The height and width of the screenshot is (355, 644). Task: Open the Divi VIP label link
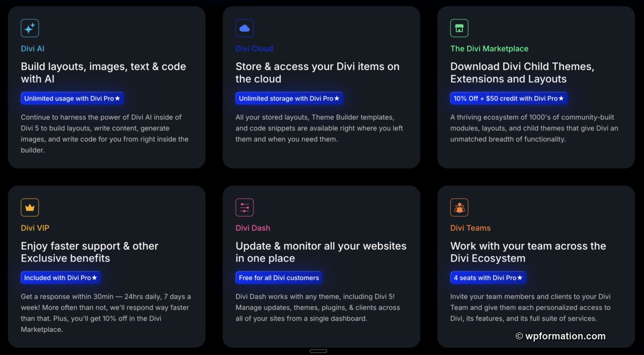tap(35, 228)
